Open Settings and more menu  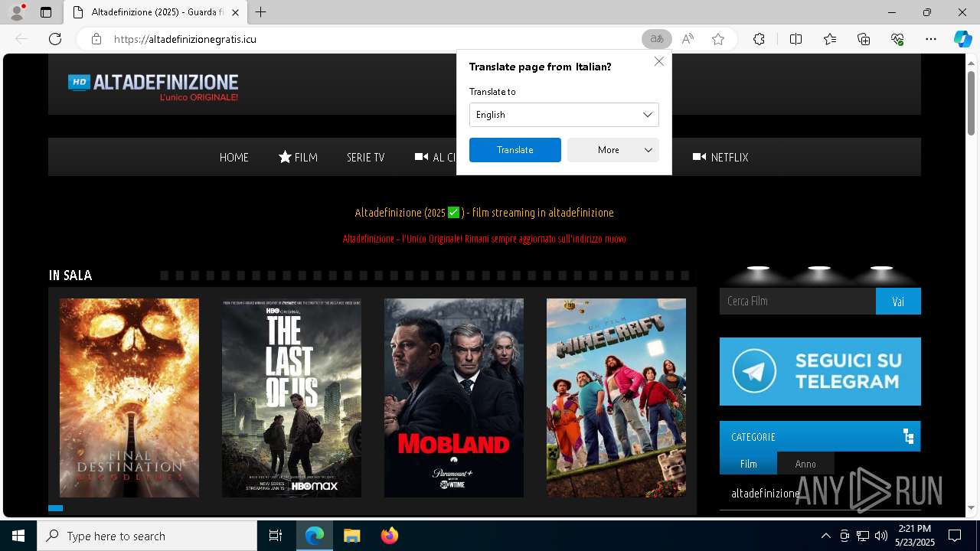point(931,39)
